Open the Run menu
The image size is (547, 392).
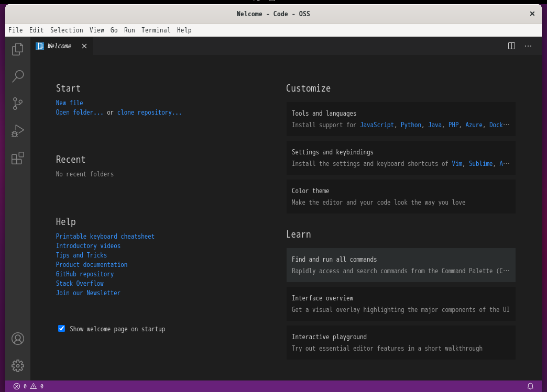[129, 30]
